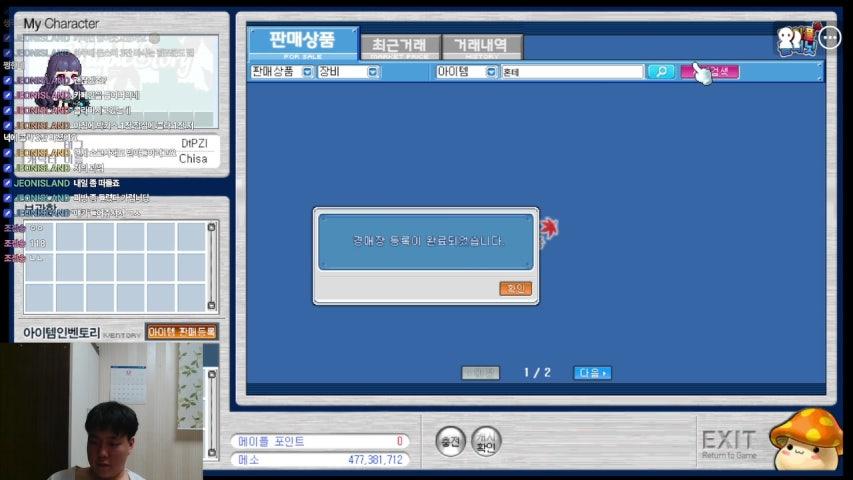Image resolution: width=853 pixels, height=480 pixels.
Task: Select the 메소 balance 477,381,712
Action: point(320,460)
